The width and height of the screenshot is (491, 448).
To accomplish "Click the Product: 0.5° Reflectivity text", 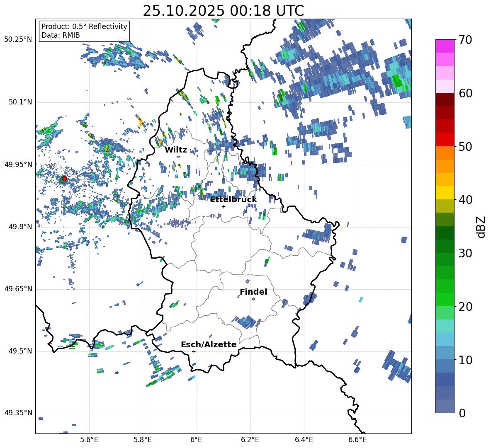I will click(84, 27).
